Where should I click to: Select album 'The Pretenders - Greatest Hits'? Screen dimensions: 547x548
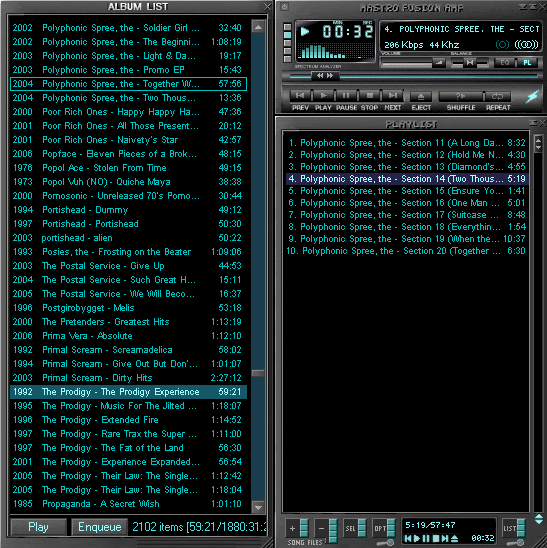(x=128, y=322)
